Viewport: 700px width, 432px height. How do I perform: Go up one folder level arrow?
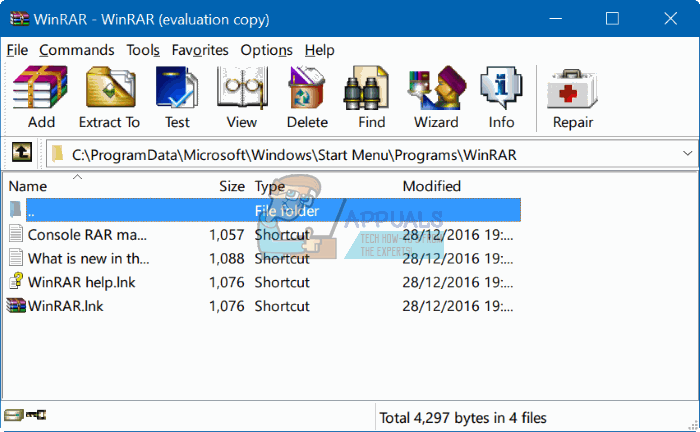pos(22,153)
